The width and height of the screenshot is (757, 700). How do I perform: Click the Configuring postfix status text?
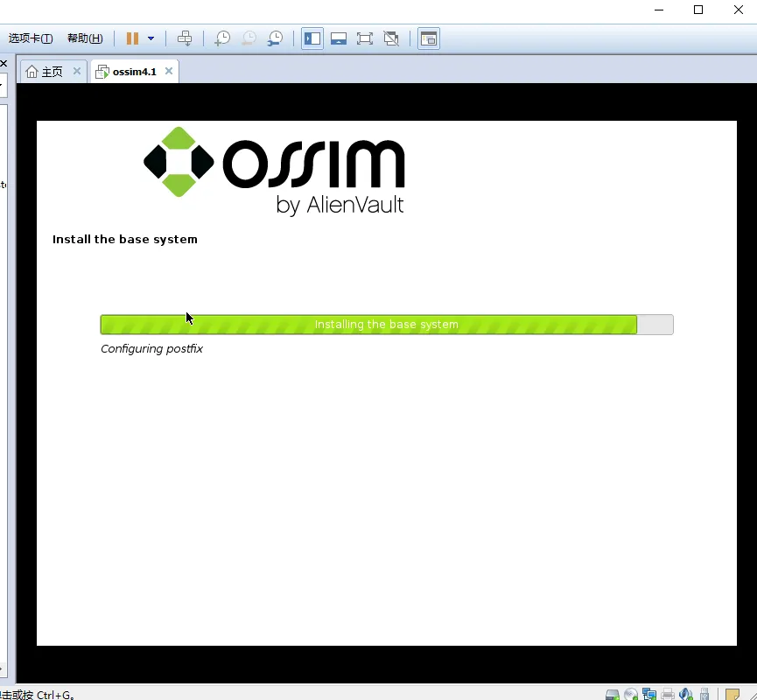click(151, 348)
